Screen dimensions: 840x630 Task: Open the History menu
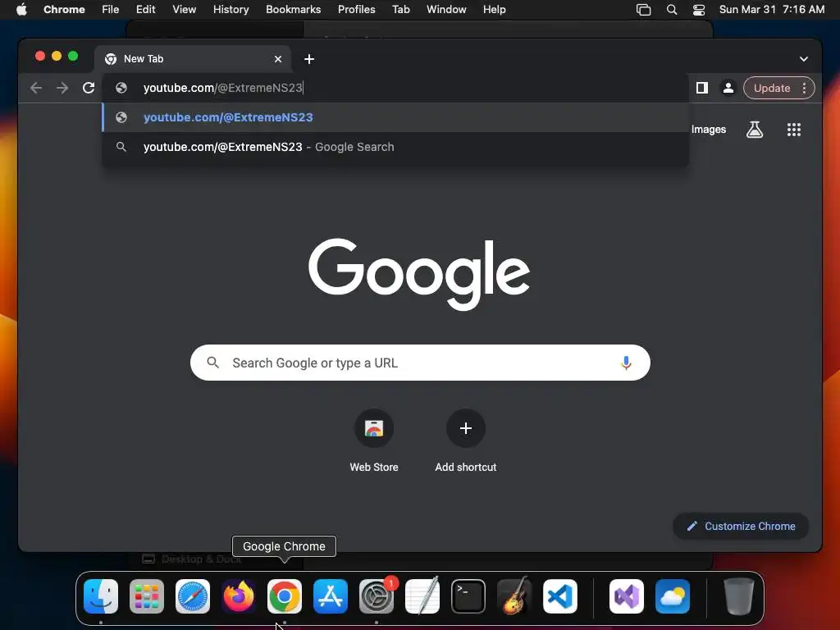(x=231, y=10)
